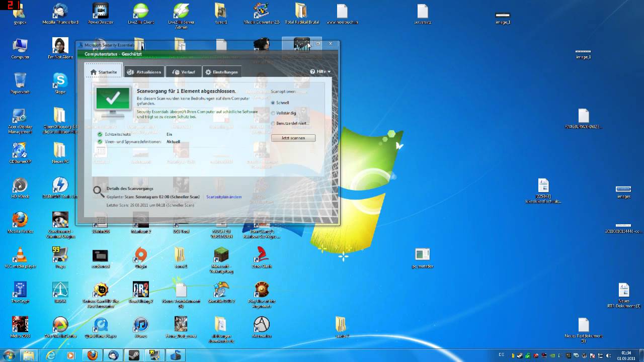Screen dimensions: 644x362
Task: Switch to Firefox in the taskbar
Action: point(92,355)
